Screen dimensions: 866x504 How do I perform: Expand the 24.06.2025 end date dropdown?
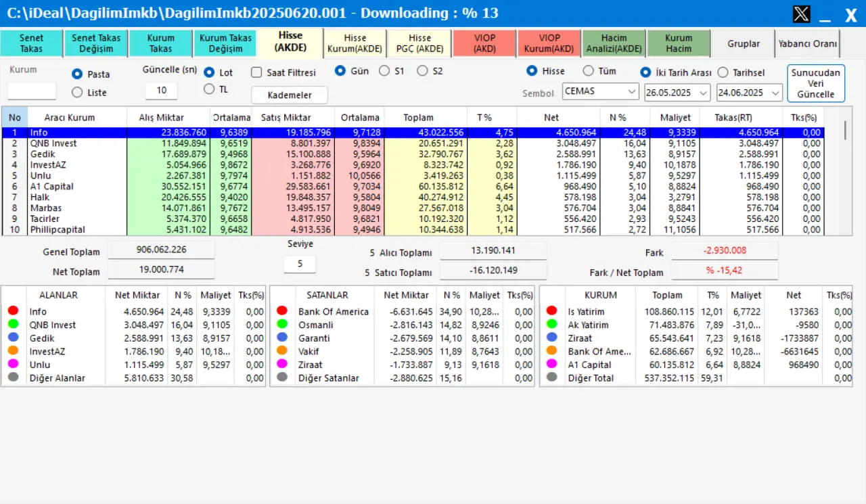pyautogui.click(x=775, y=92)
